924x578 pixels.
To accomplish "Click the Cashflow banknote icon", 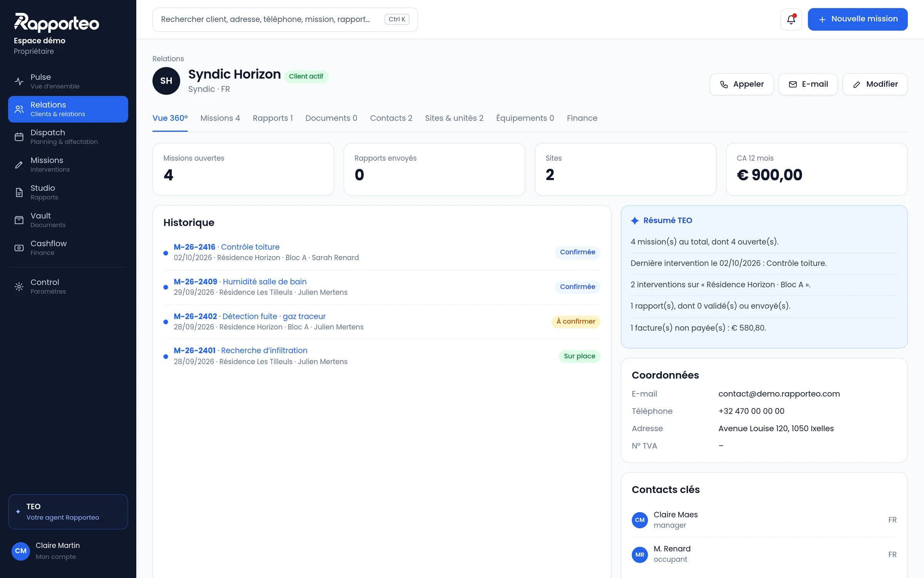I will click(x=19, y=248).
